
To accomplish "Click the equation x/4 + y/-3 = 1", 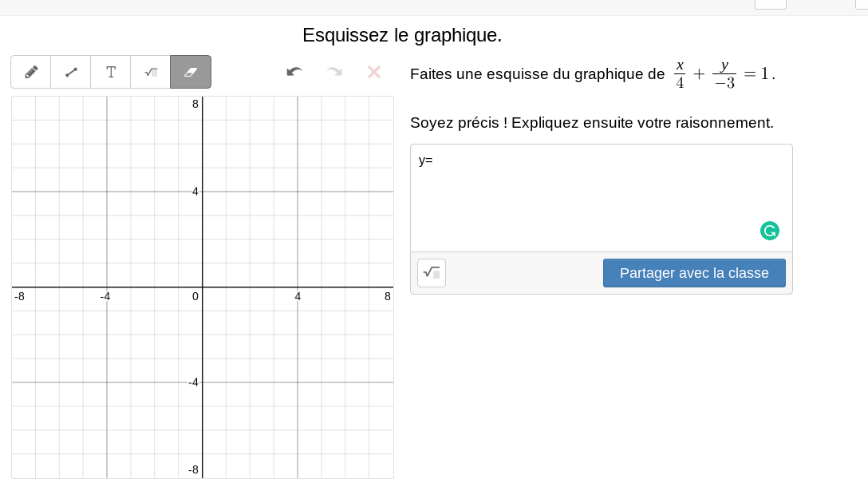I will [724, 74].
